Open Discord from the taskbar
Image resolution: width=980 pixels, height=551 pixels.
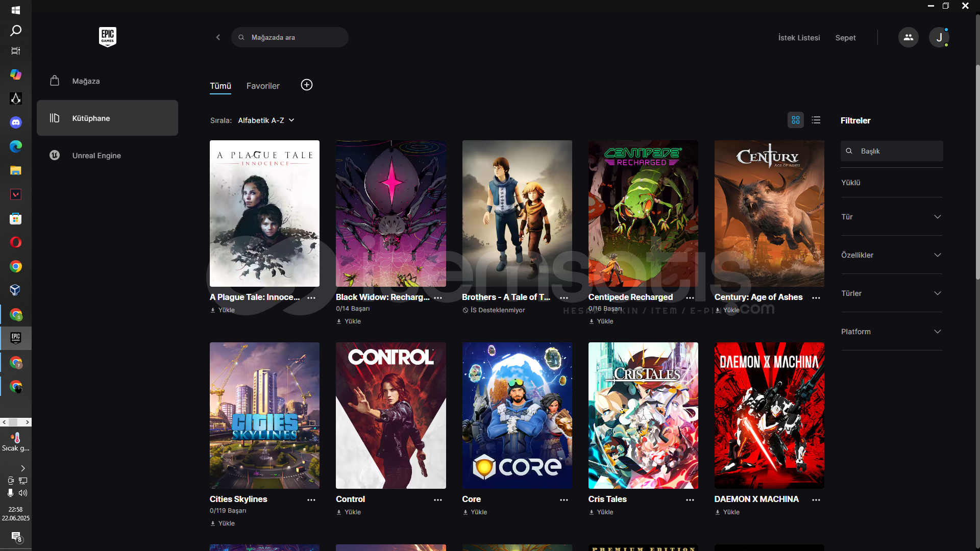click(x=16, y=122)
